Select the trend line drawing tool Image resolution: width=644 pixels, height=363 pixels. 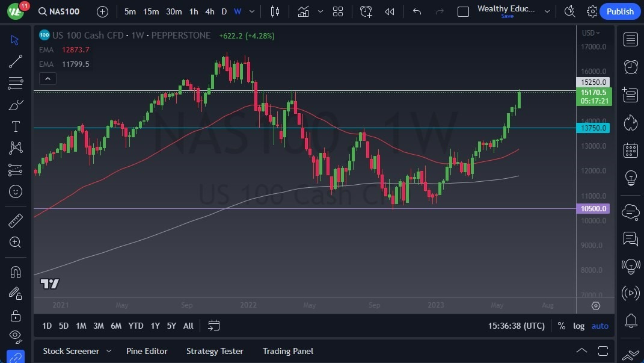tap(16, 61)
